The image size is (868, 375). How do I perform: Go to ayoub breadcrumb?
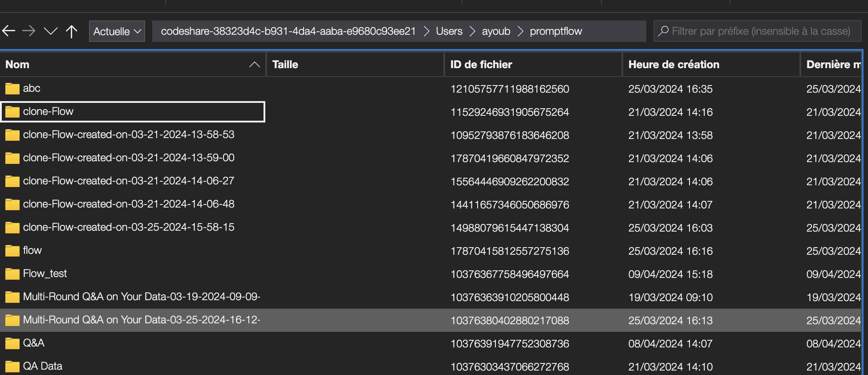(x=496, y=31)
